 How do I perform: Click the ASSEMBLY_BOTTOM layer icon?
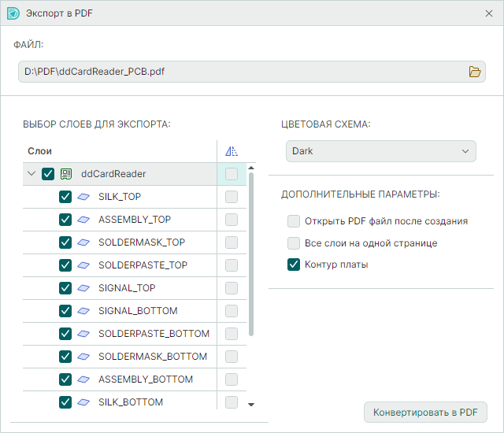(x=84, y=379)
